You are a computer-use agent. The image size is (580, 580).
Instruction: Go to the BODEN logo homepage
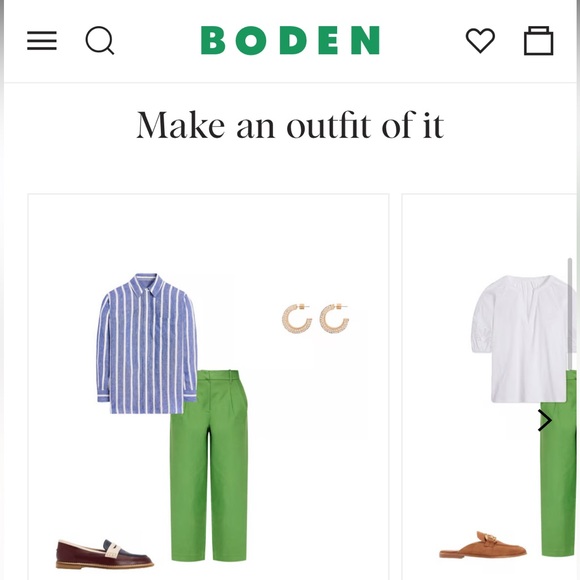[290, 40]
